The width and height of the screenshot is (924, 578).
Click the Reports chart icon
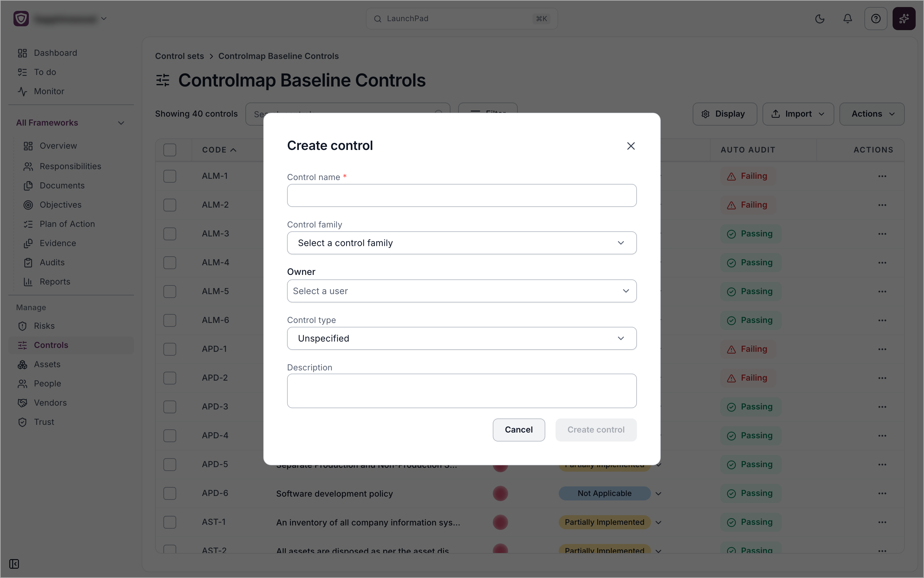click(28, 282)
